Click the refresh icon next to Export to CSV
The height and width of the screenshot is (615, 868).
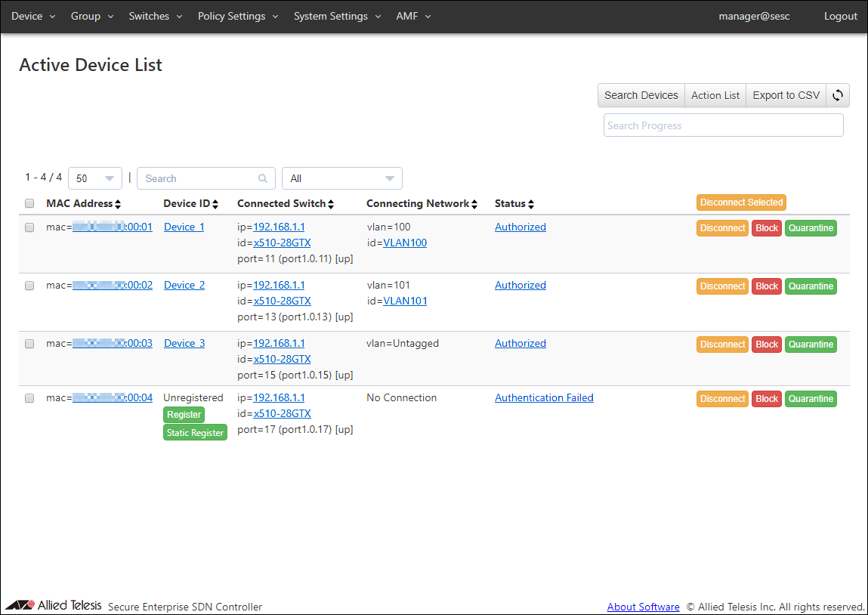(x=838, y=95)
